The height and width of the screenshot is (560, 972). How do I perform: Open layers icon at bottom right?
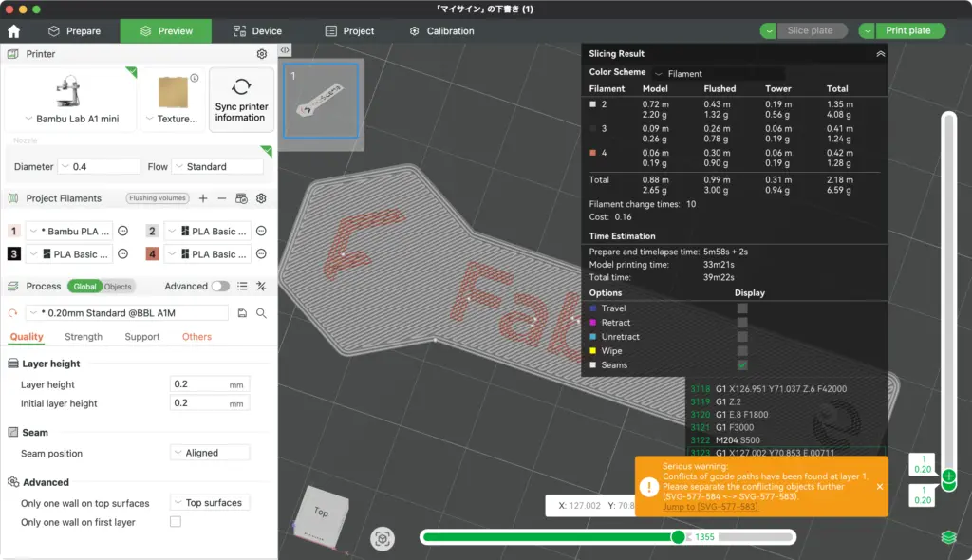pyautogui.click(x=948, y=537)
